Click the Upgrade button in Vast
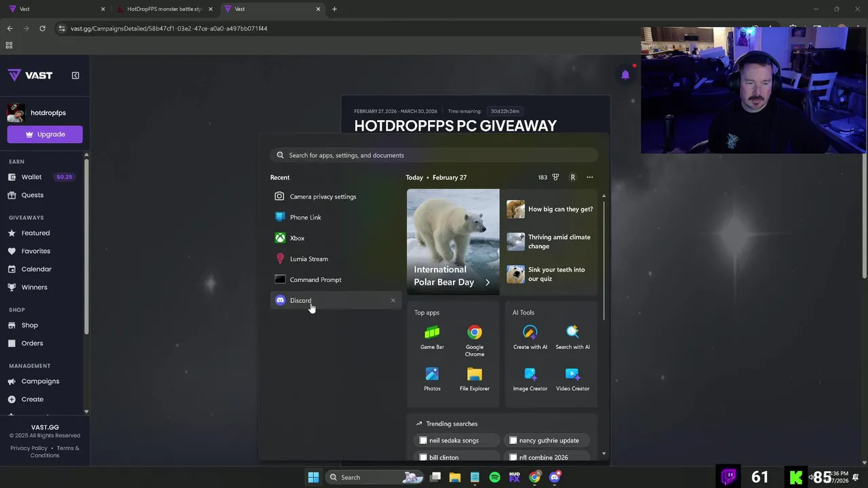Screen dimensions: 868x488 coord(45,134)
